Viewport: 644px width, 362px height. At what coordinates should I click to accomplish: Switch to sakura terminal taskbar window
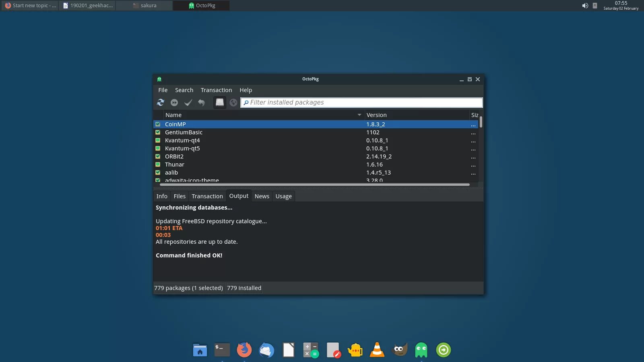click(x=144, y=6)
